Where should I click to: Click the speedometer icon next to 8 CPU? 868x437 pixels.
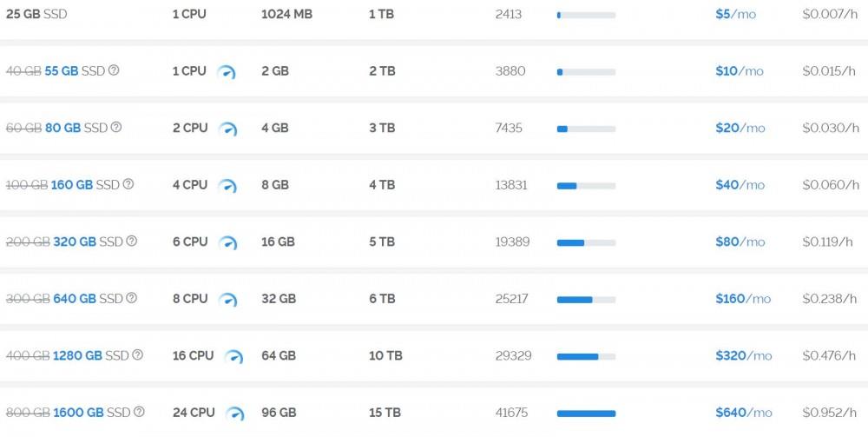click(x=227, y=300)
